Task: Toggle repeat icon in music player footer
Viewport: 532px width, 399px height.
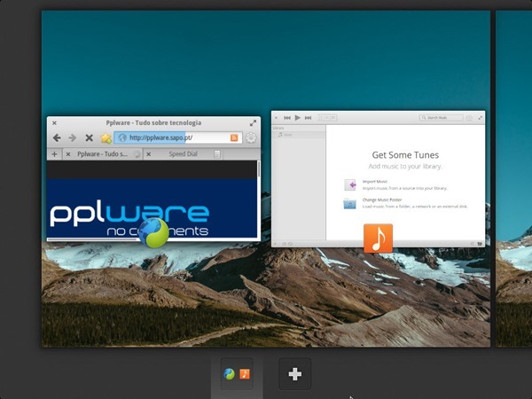Action: (x=291, y=244)
